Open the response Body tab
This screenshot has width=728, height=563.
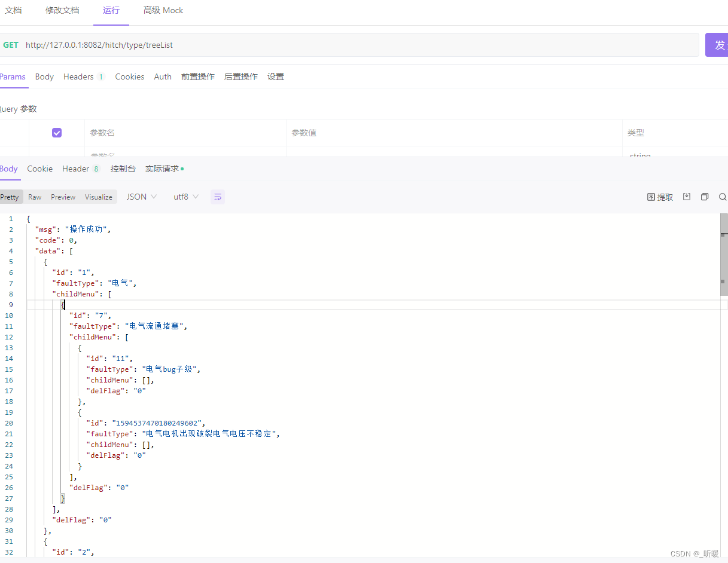tap(9, 169)
